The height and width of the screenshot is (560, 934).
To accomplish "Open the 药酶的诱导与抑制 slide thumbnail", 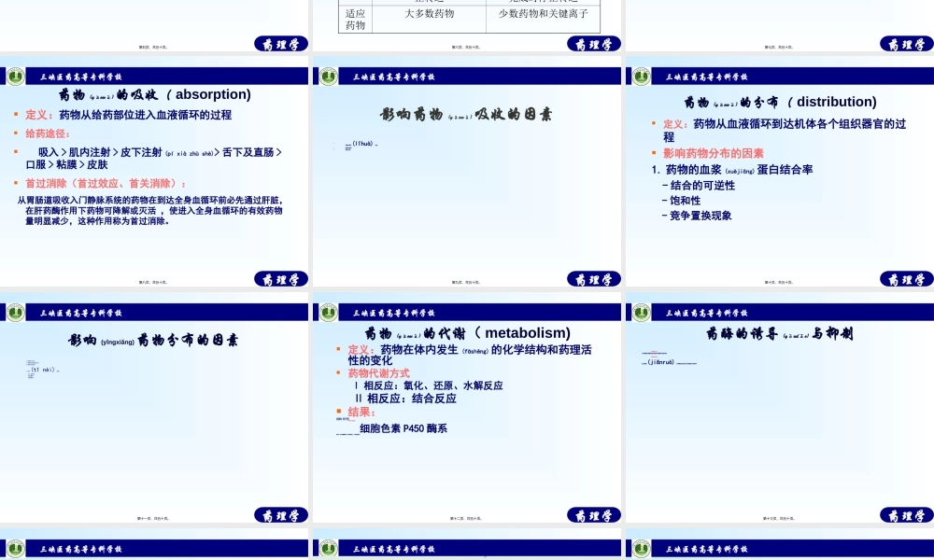I will (780, 408).
